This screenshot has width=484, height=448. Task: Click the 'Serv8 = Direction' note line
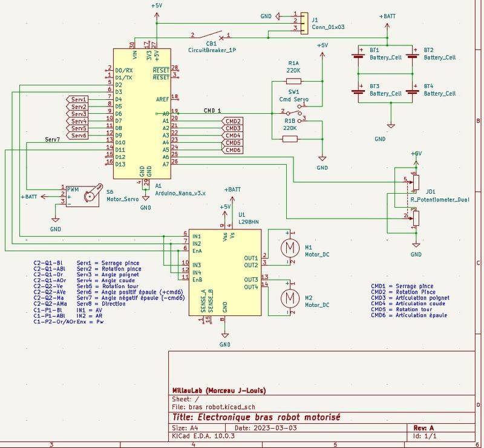click(101, 304)
